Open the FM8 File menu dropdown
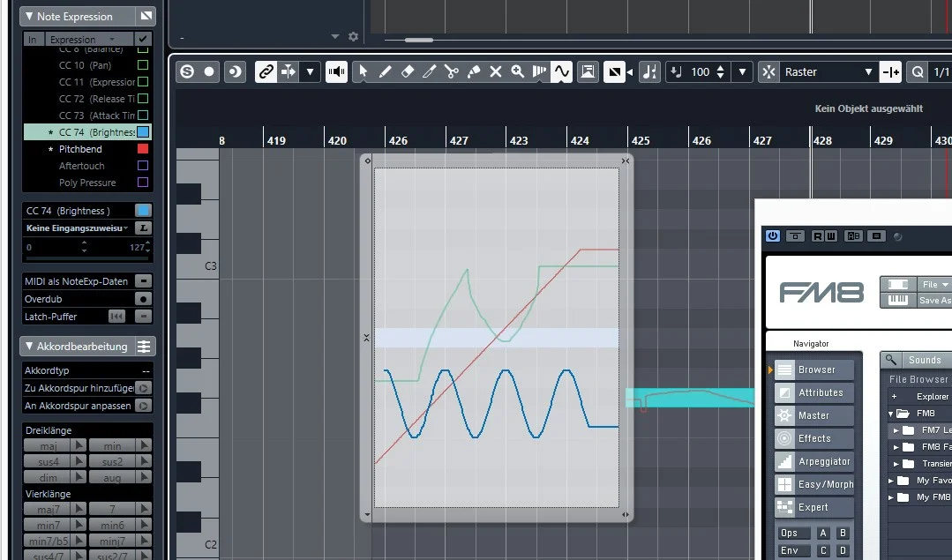The image size is (952, 560). [x=935, y=284]
